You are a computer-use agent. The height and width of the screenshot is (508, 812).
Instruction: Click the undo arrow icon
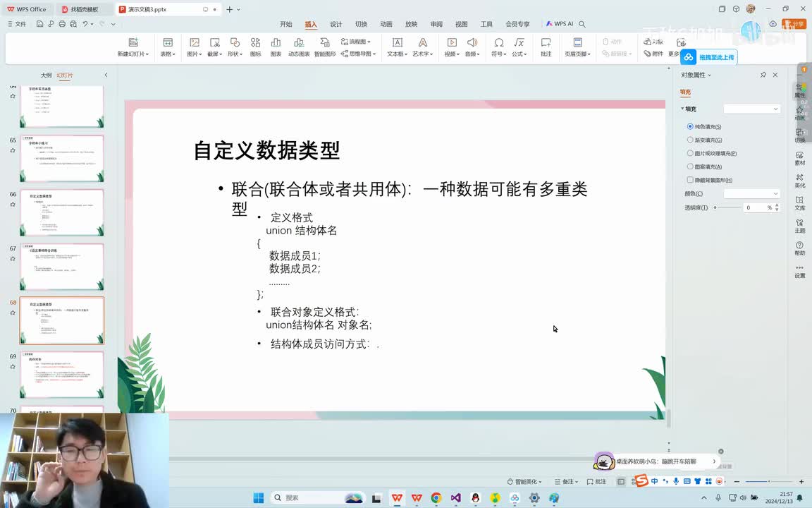pyautogui.click(x=85, y=24)
